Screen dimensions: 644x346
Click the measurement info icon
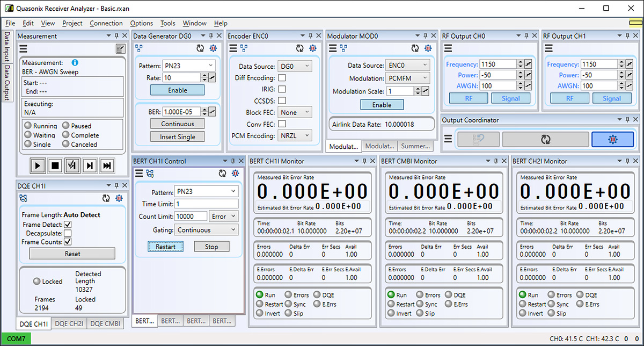75,63
